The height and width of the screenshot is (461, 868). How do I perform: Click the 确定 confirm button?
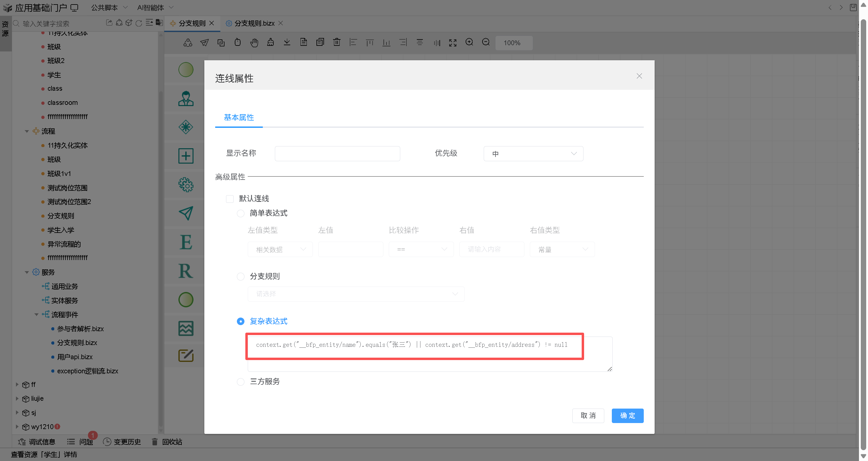click(x=627, y=416)
